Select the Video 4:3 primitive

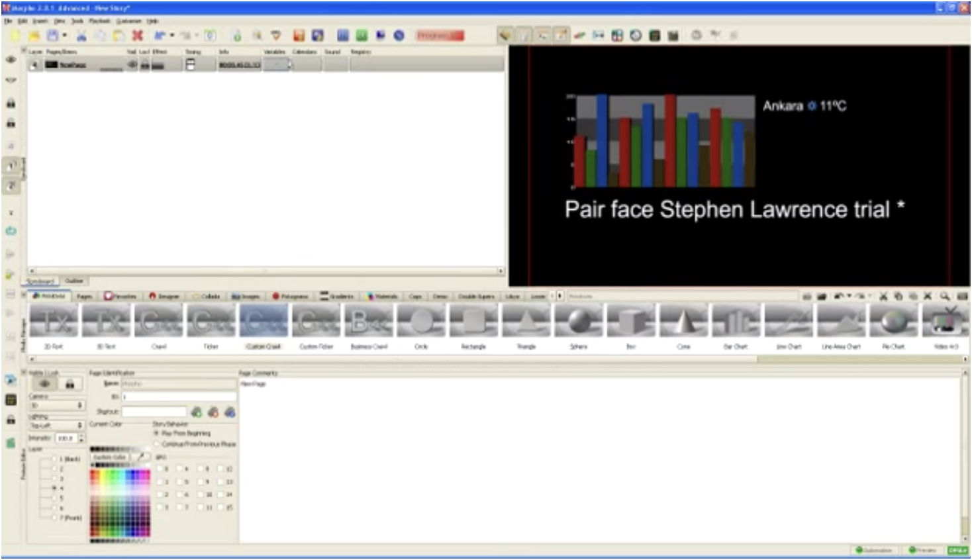pyautogui.click(x=946, y=327)
